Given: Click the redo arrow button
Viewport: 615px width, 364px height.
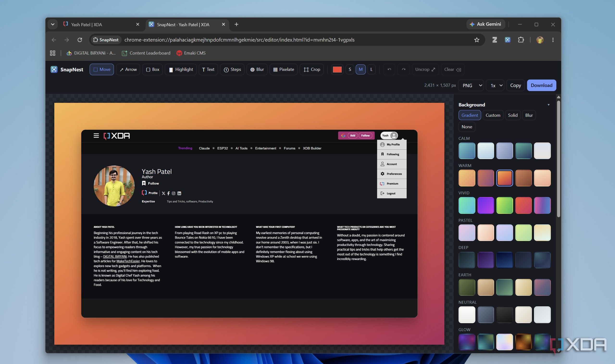Looking at the screenshot, I should click(x=404, y=69).
